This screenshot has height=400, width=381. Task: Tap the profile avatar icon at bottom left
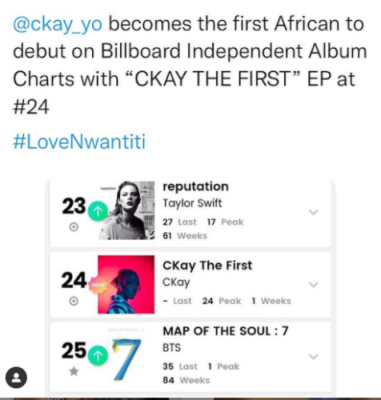click(15, 377)
